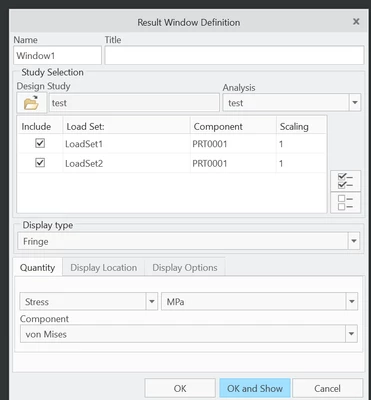The image size is (371, 400).
Task: Click PRT0001 component in LoadSet2 row
Action: [210, 163]
